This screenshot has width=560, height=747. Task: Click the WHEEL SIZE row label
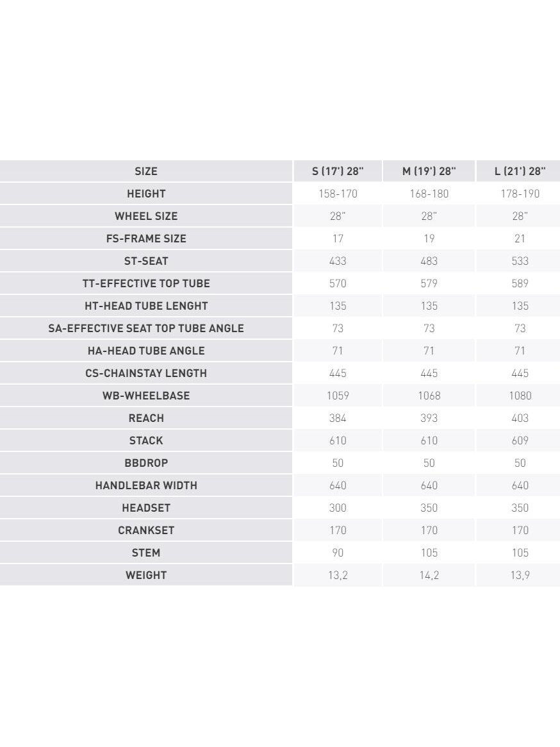(x=145, y=216)
